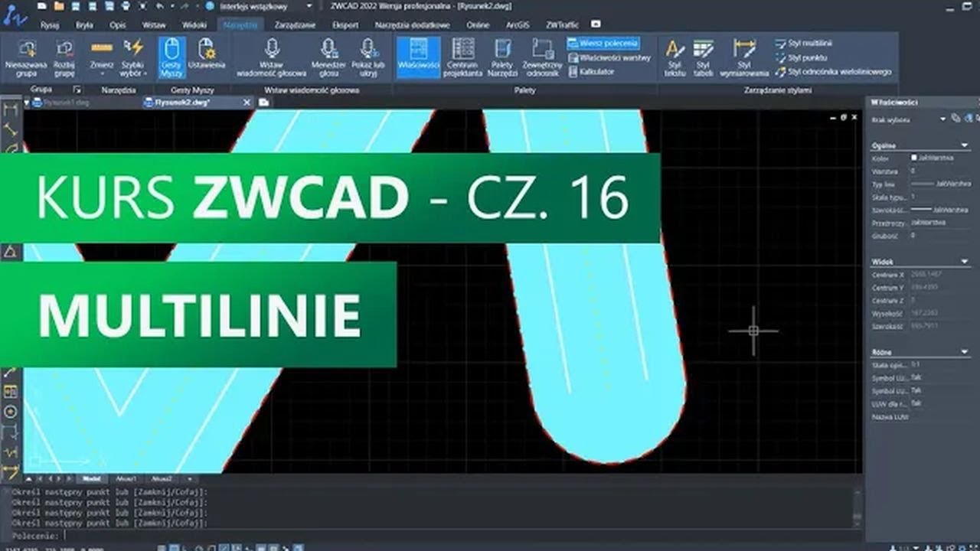Open the Eksport ribbon tab
This screenshot has width=980, height=551.
pyautogui.click(x=345, y=24)
